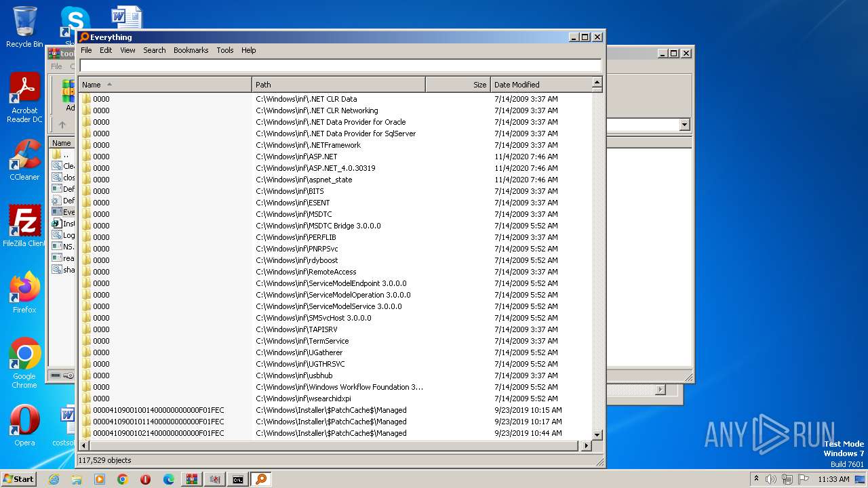Screen dimensions: 868x488
Task: Open Action Center flag tray icon
Action: 803,479
